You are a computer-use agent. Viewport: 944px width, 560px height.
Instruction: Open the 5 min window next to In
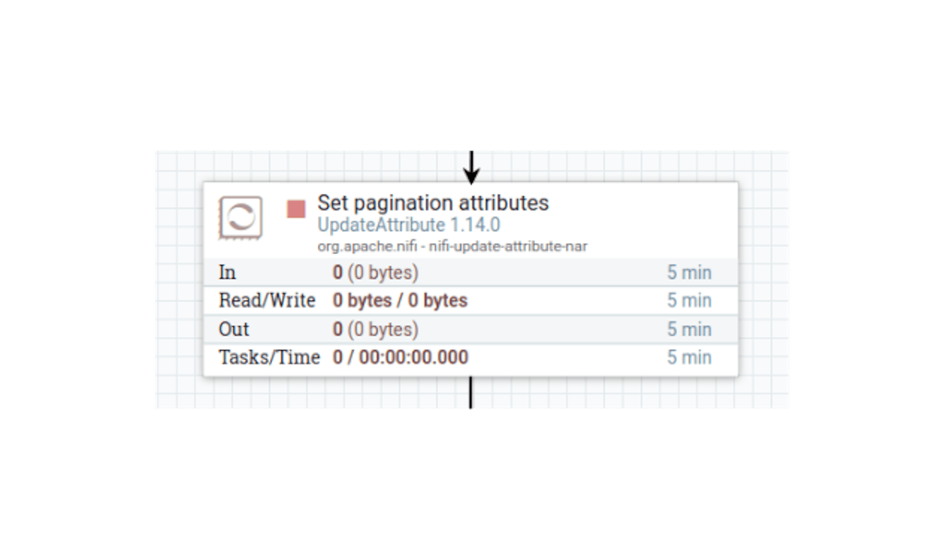coord(690,272)
